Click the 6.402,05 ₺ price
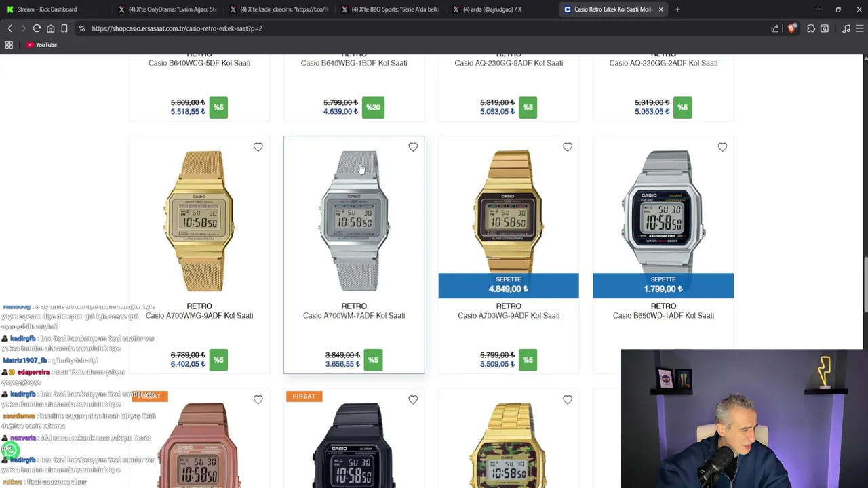Image resolution: width=868 pixels, height=488 pixels. tap(188, 364)
